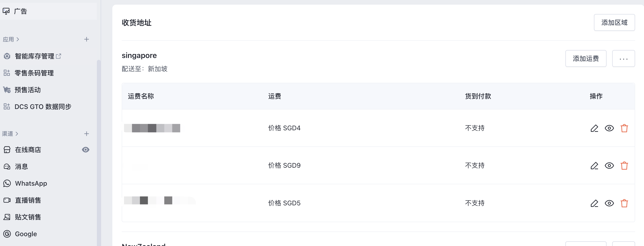Viewport: 644px width, 246px height.
Task: Delete the SGD9 shipping rate
Action: [624, 166]
